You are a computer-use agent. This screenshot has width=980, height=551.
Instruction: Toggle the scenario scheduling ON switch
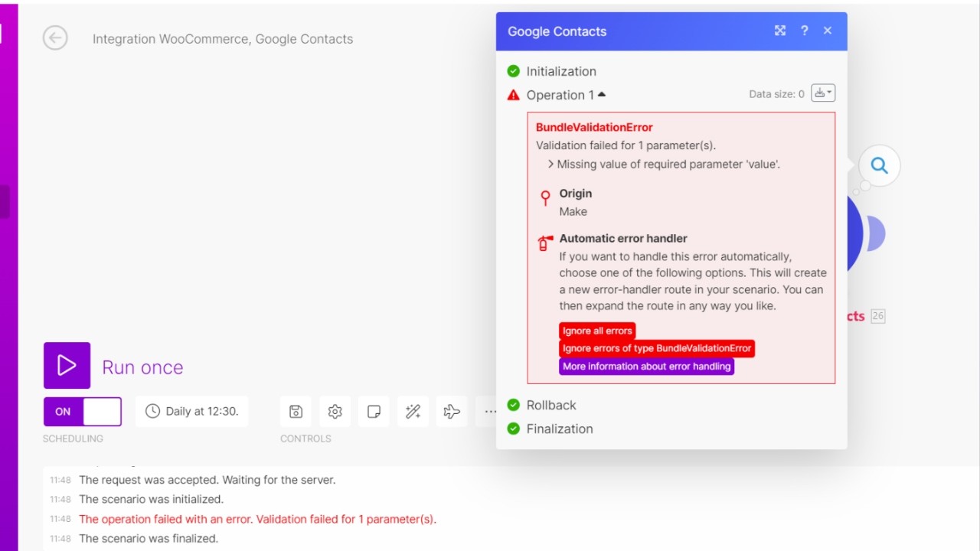coord(83,412)
